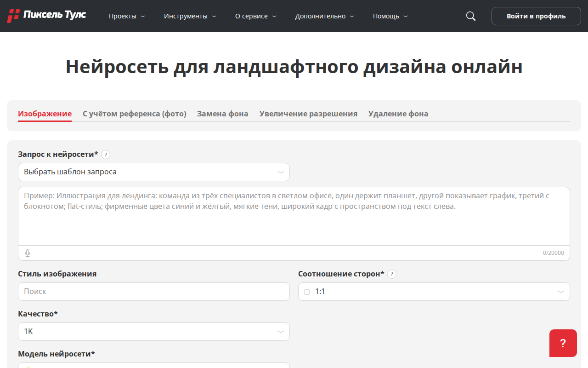Open the О сервисе menu
This screenshot has height=368, width=588.
click(x=256, y=16)
